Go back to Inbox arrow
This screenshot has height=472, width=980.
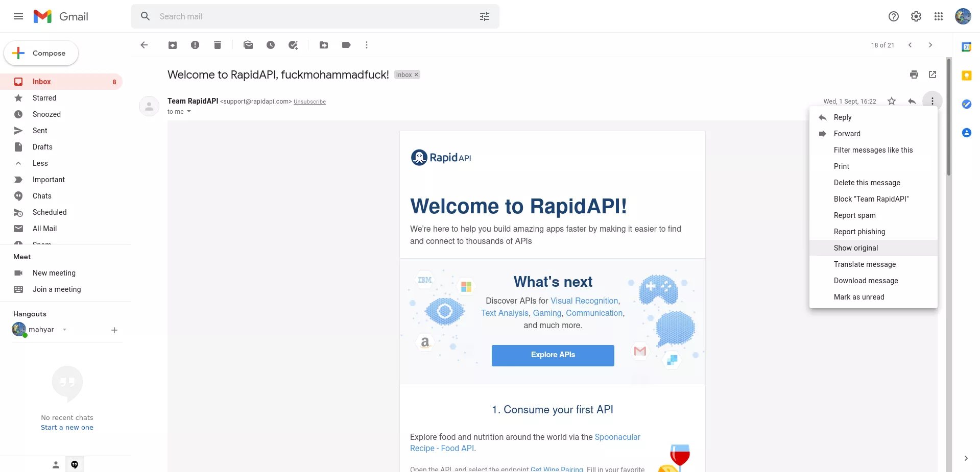click(x=144, y=45)
